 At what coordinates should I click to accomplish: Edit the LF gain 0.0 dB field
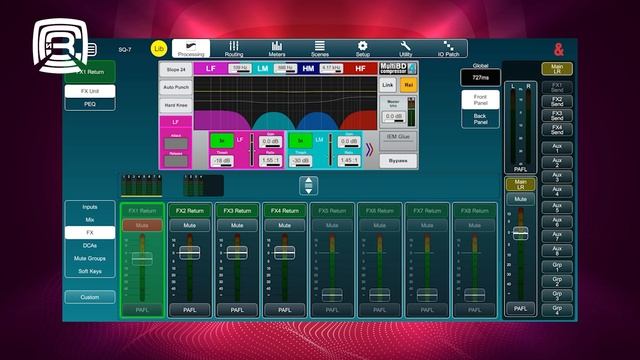click(x=270, y=142)
